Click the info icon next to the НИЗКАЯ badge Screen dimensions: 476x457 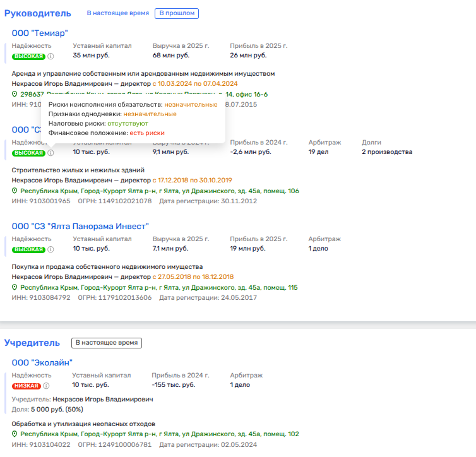click(45, 386)
